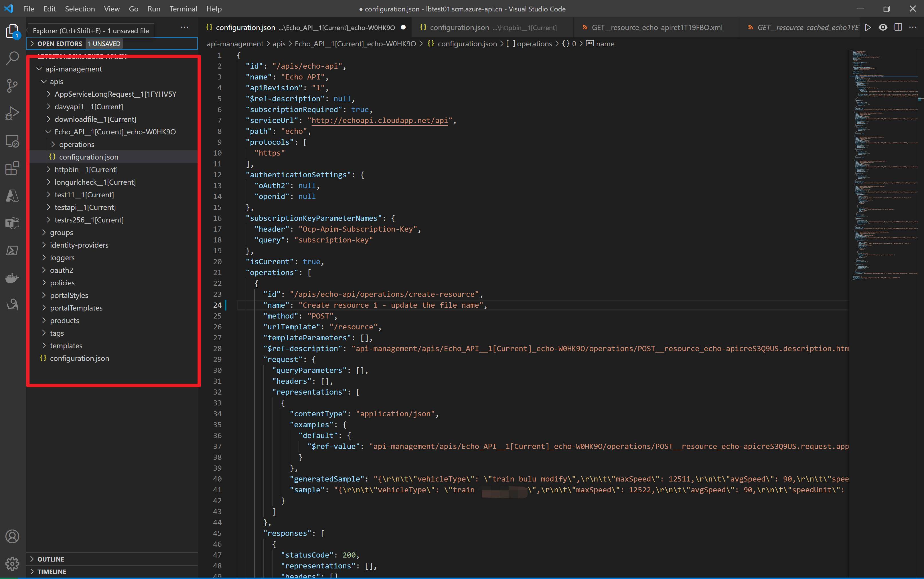Open the Terminal menu
The height and width of the screenshot is (579, 924).
point(183,9)
